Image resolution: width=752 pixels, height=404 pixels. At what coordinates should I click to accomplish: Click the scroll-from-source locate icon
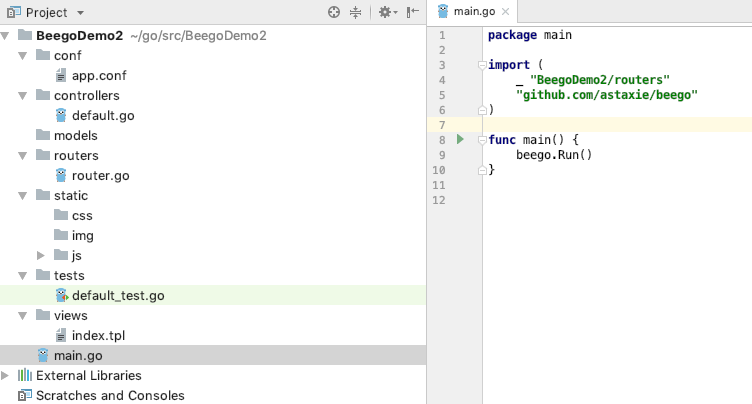pos(334,13)
